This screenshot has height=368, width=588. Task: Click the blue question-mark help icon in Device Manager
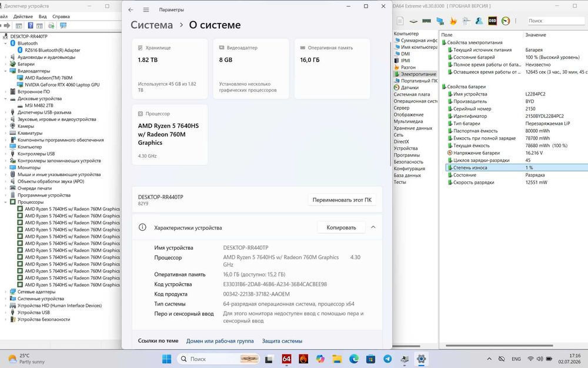click(x=31, y=25)
